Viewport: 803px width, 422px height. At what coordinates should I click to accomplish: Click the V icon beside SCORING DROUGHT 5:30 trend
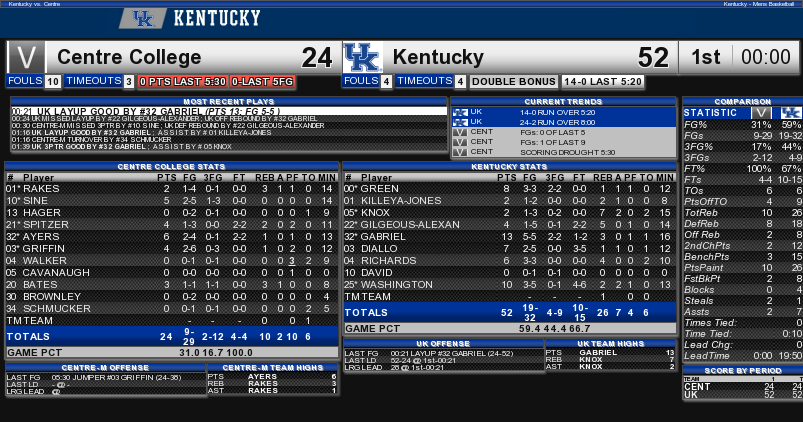click(460, 152)
